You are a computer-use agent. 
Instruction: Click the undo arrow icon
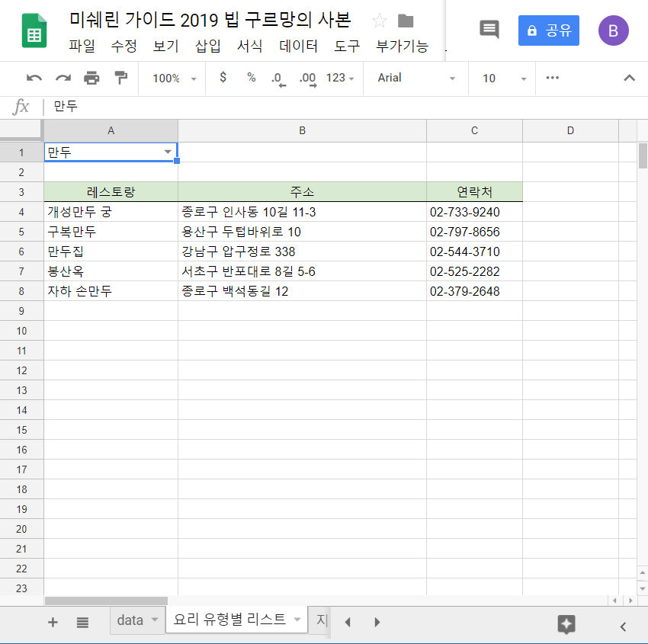[x=34, y=78]
